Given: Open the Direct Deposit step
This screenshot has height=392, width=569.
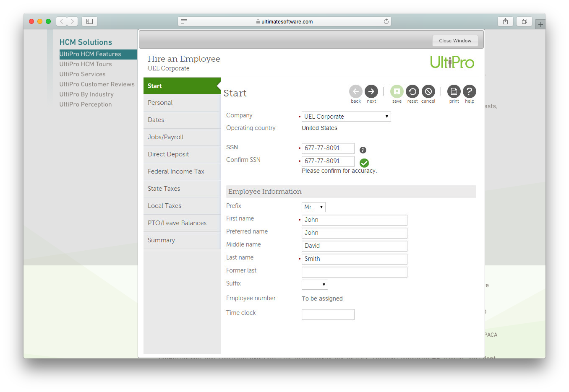Looking at the screenshot, I should 182,154.
